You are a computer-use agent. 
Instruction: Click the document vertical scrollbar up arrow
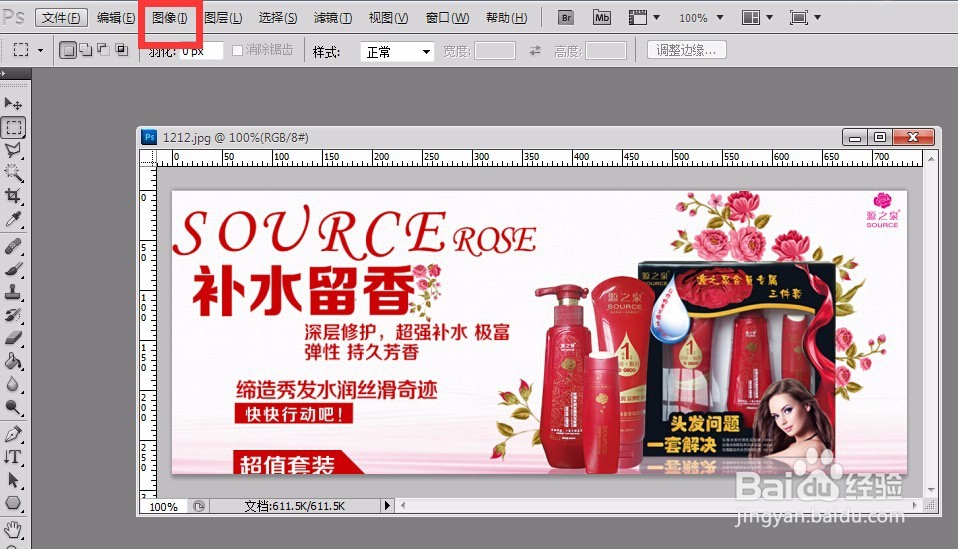(931, 159)
